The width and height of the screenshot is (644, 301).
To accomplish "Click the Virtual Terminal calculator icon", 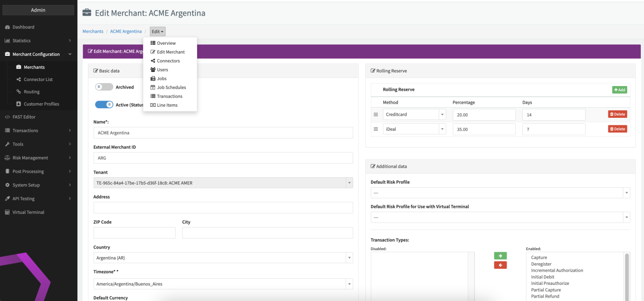I will pos(8,212).
